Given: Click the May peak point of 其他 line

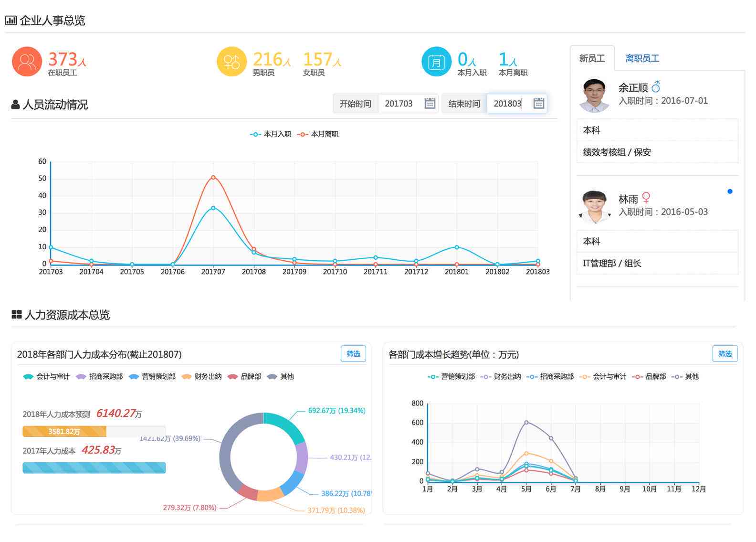Looking at the screenshot, I should pos(526,422).
